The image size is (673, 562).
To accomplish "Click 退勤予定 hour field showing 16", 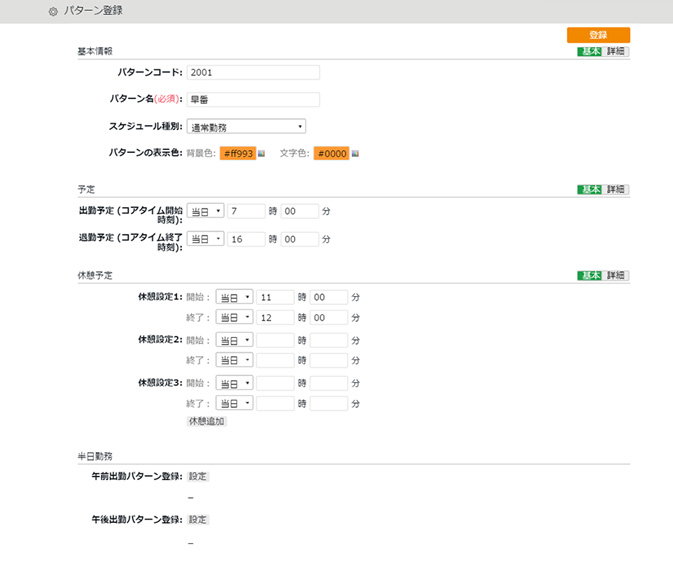I will coord(246,239).
